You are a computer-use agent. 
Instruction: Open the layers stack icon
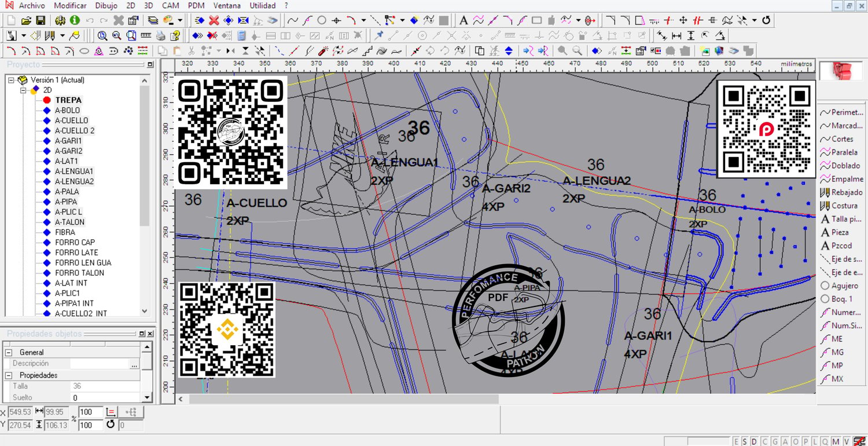click(153, 20)
